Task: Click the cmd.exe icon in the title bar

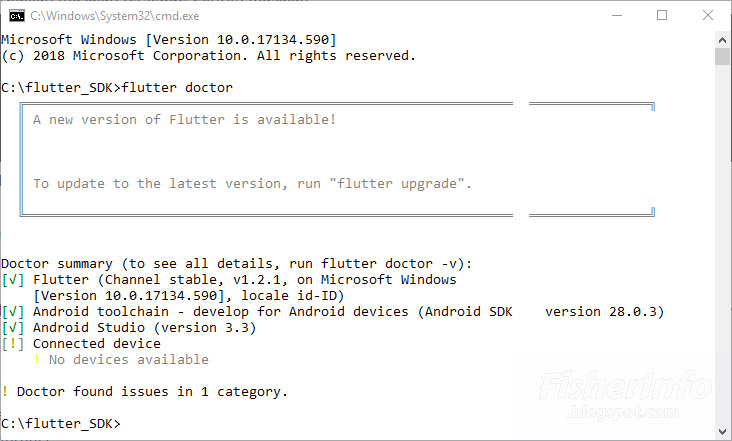Action: coord(15,15)
